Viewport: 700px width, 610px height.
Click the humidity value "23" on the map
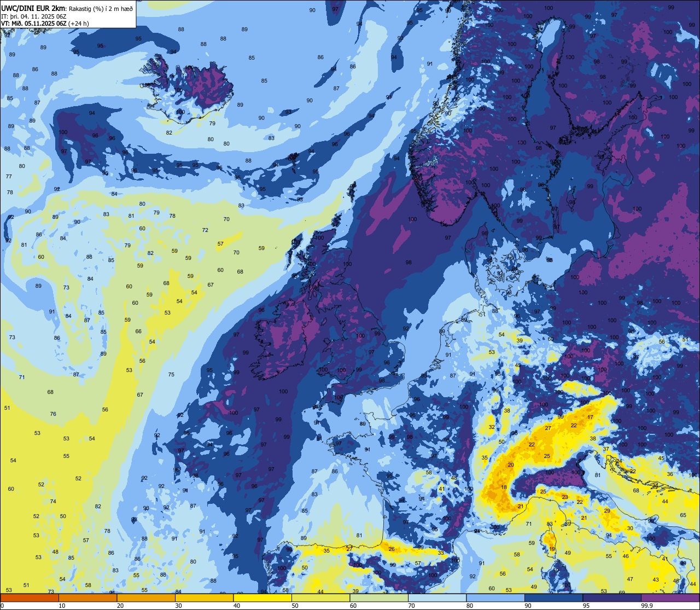[565, 497]
